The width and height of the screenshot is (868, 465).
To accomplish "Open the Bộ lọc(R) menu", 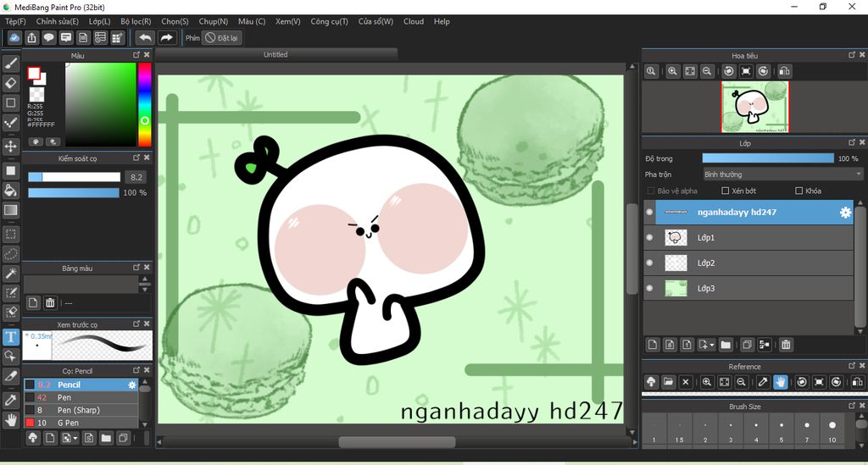I will point(136,21).
